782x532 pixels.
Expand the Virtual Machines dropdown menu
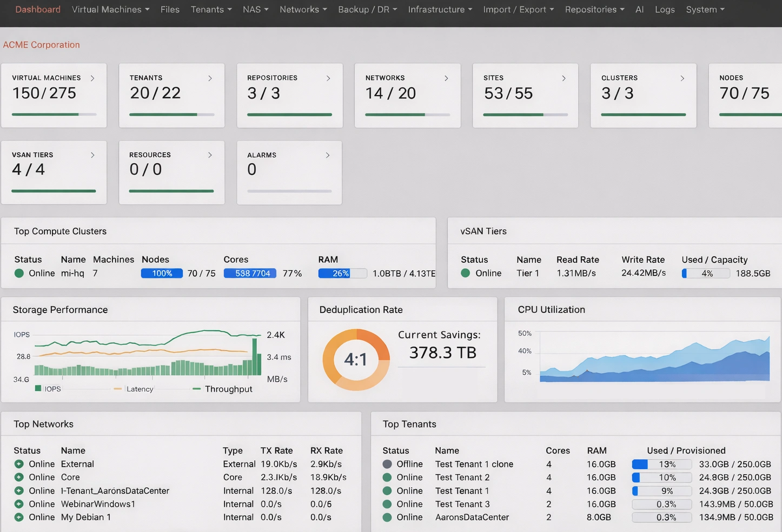pyautogui.click(x=110, y=10)
